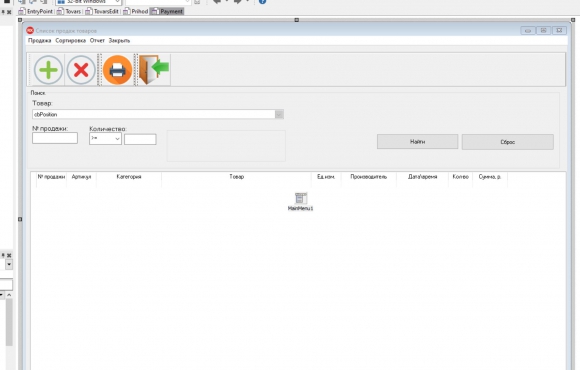This screenshot has width=580, height=370.
Task: Click the № продажи input field
Action: point(55,138)
